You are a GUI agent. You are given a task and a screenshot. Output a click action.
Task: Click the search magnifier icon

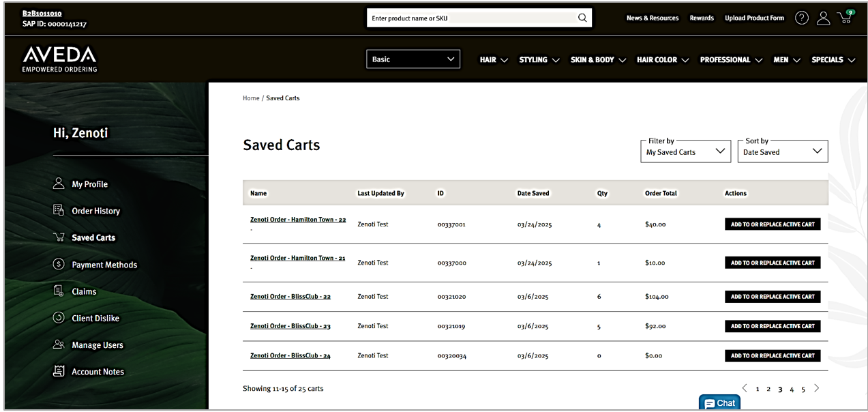tap(582, 18)
